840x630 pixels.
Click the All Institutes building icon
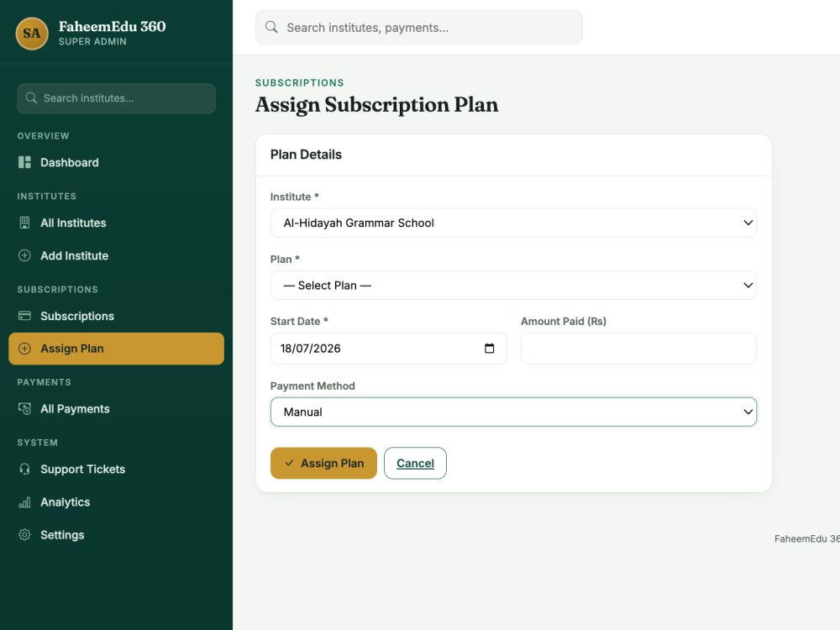tap(24, 223)
